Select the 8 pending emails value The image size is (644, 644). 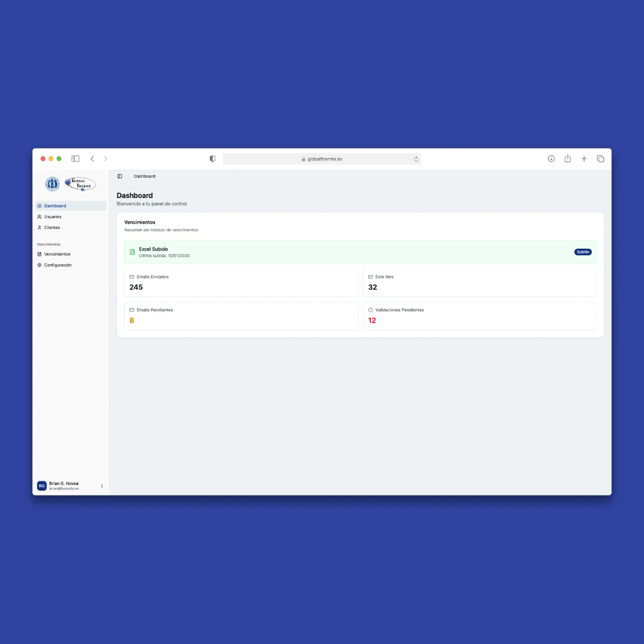pos(131,320)
